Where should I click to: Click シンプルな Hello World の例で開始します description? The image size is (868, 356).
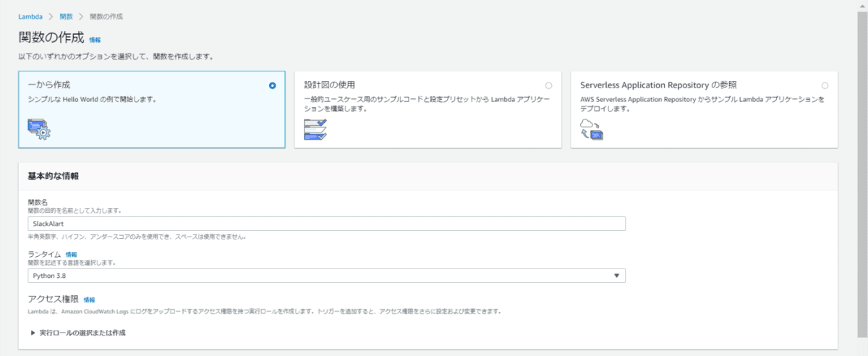click(92, 99)
